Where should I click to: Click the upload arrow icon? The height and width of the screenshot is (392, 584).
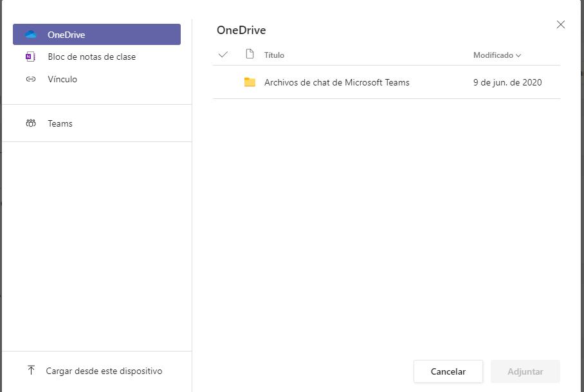click(x=32, y=370)
